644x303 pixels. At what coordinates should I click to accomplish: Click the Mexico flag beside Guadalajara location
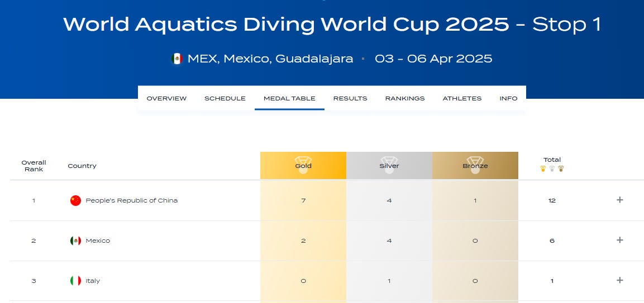177,59
